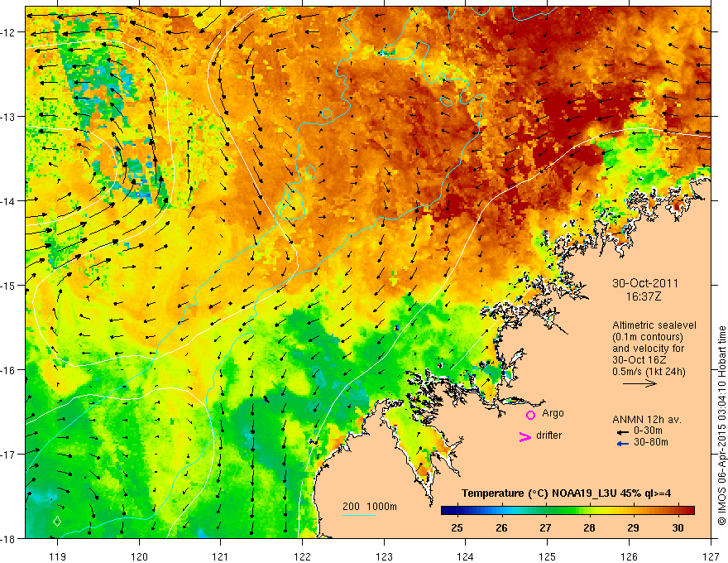
Task: Click the color bar value 30
Action: pos(678,527)
